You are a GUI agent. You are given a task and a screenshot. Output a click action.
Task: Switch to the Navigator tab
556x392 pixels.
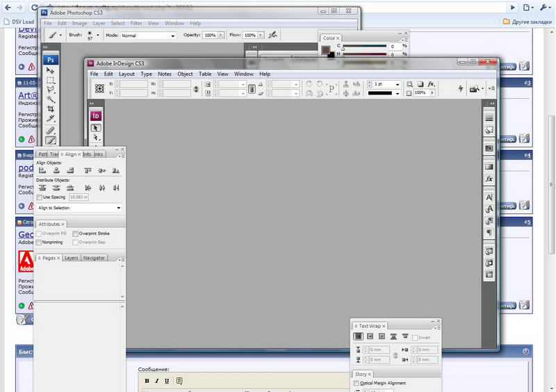tap(94, 258)
